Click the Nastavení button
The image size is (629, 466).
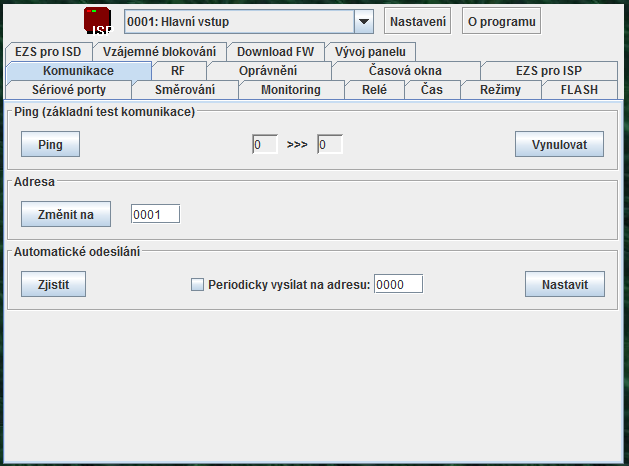pyautogui.click(x=417, y=21)
